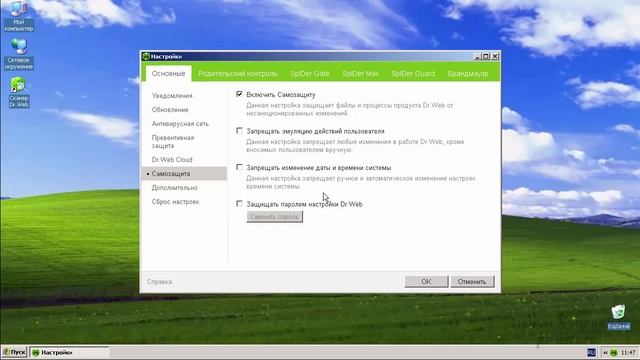Enable Запрещать эмуляцию действий пользователя
The image size is (640, 360).
[x=239, y=131]
